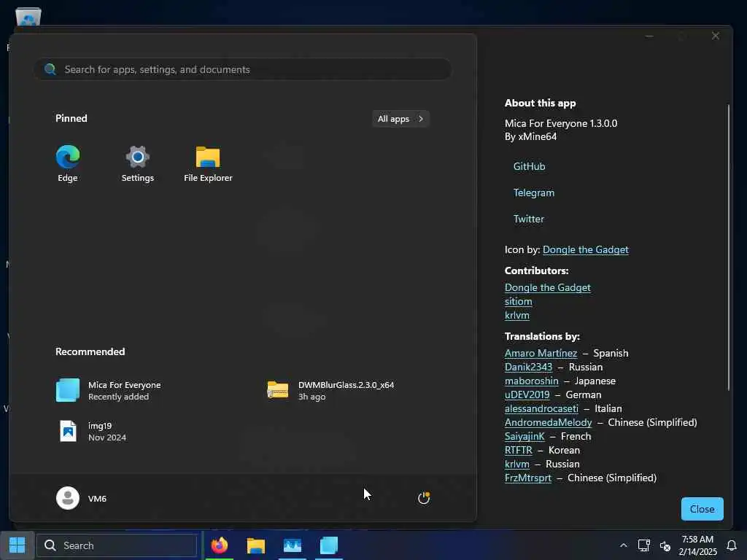The width and height of the screenshot is (747, 560).
Task: Click the network tray icon
Action: coord(643,545)
